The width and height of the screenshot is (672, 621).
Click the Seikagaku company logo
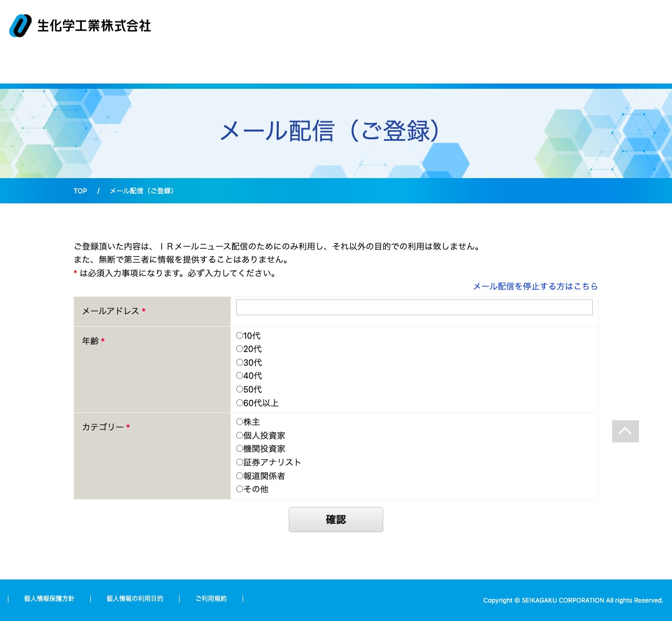[80, 26]
